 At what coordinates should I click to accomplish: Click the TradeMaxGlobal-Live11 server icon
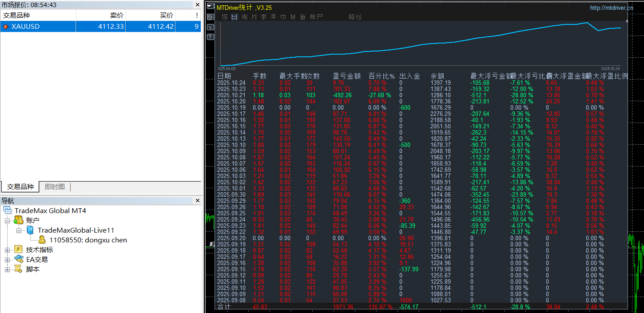[x=30, y=230]
